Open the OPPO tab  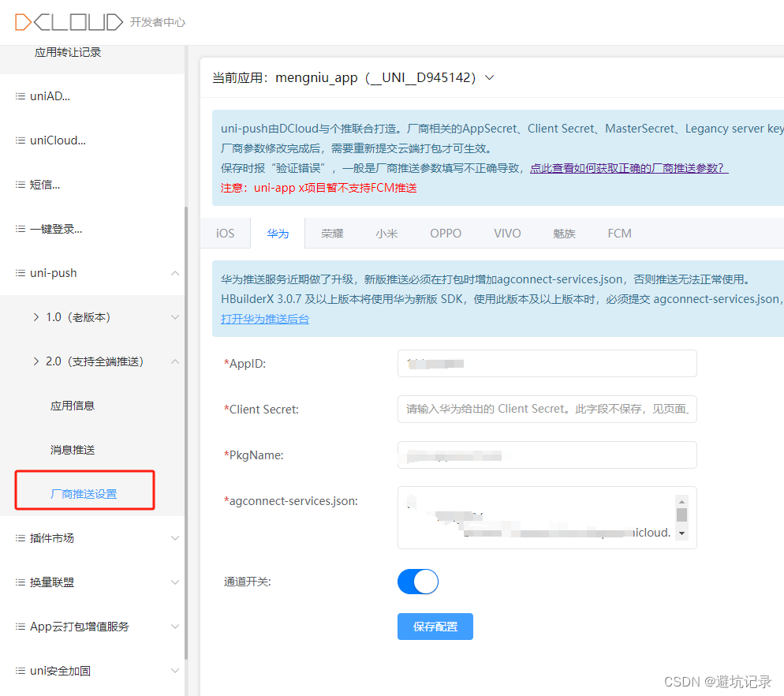click(446, 233)
